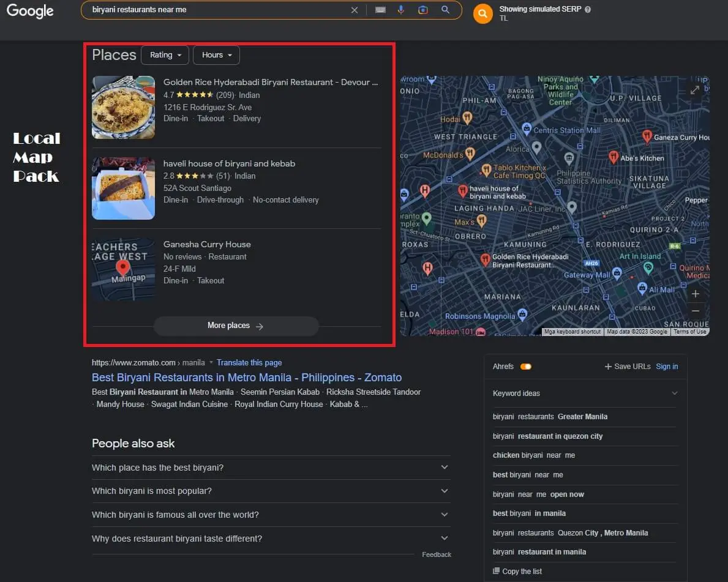728x582 pixels.
Task: Select the Hodai restaurant pin on map
Action: click(467, 118)
